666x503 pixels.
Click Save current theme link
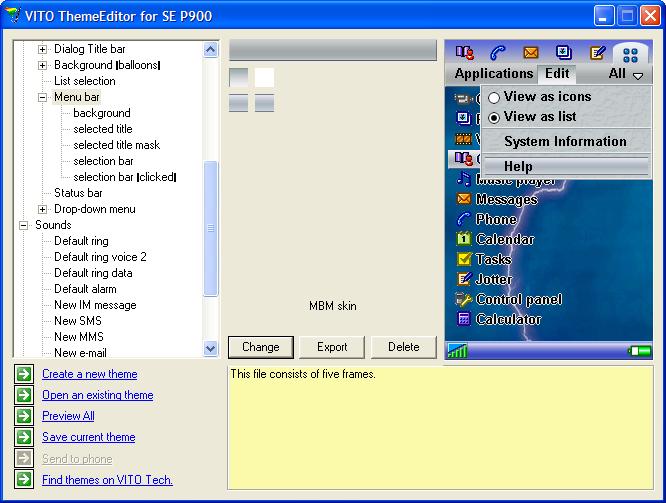pyautogui.click(x=89, y=437)
